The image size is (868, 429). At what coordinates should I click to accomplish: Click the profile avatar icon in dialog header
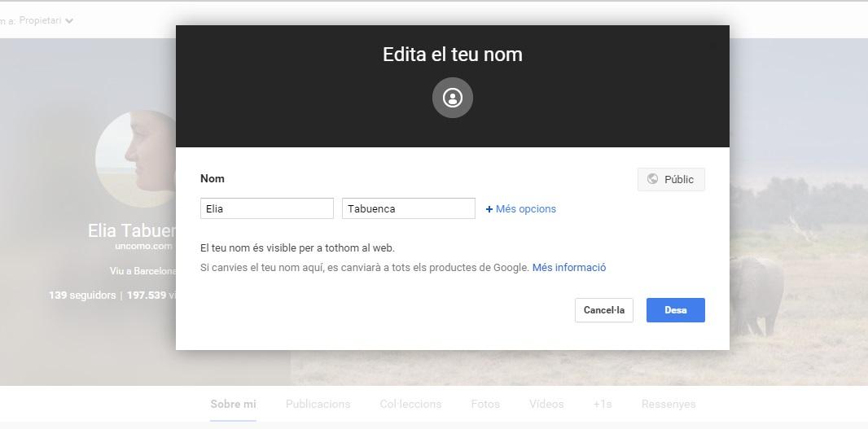[x=453, y=98]
